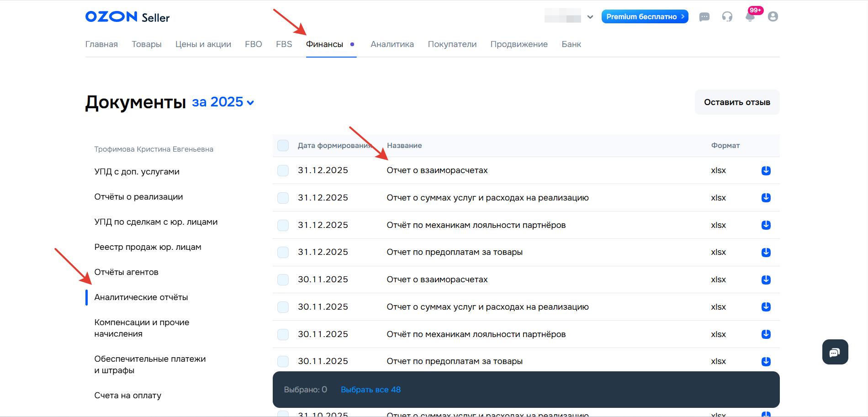Download 31.12.2025 Отчёт по механикам лояльности партнёров
868x417 pixels.
(766, 225)
